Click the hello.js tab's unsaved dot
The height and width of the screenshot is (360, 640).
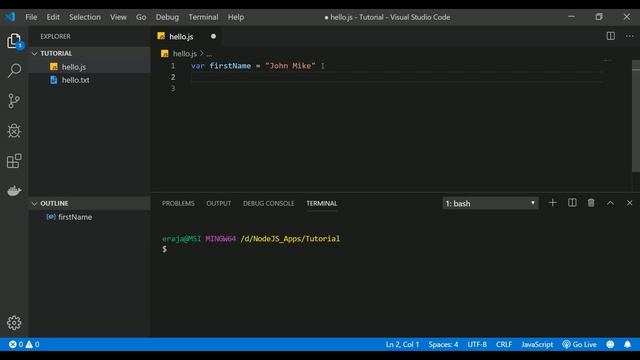[x=213, y=36]
